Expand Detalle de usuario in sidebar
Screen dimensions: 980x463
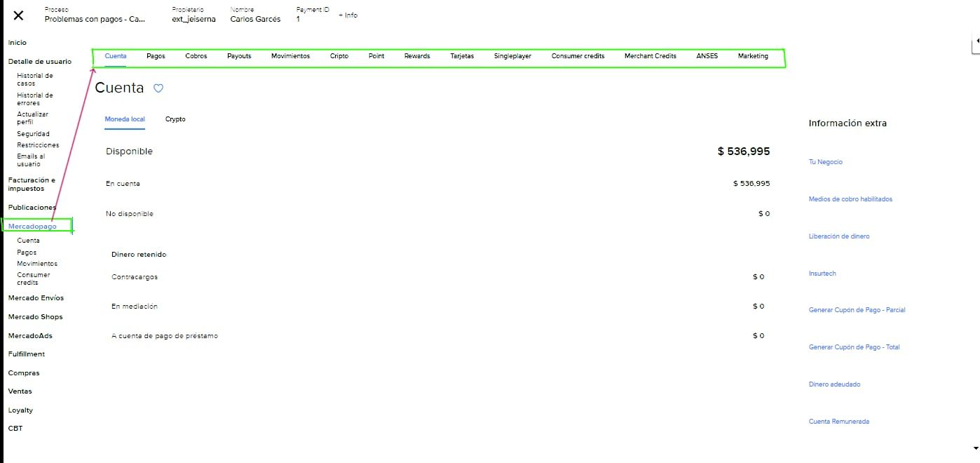pyautogui.click(x=39, y=62)
